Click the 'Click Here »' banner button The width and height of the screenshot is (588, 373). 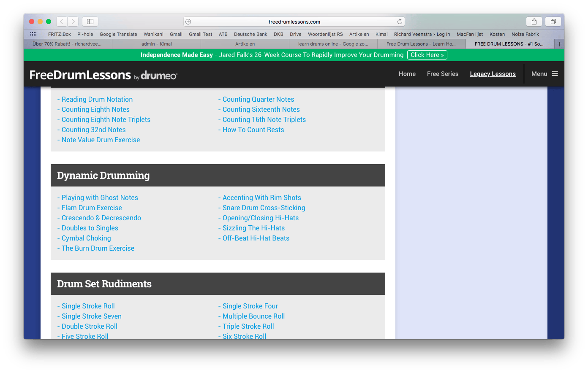[427, 55]
